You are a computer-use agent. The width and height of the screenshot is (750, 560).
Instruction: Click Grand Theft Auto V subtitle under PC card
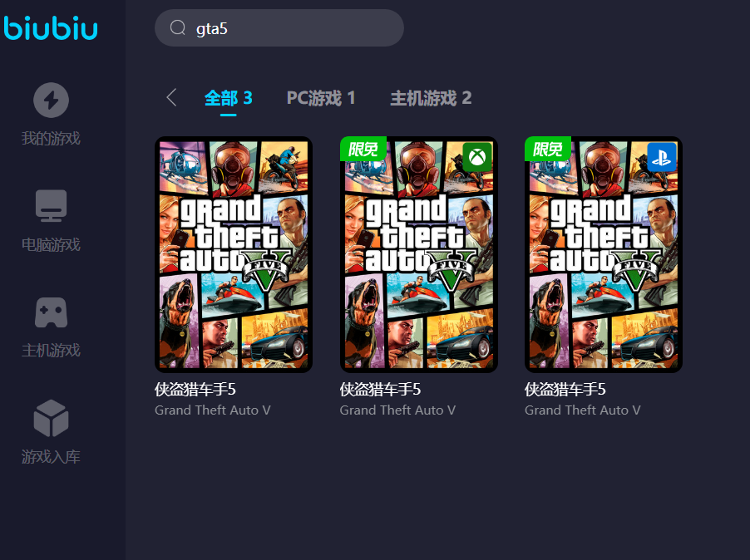(x=213, y=410)
